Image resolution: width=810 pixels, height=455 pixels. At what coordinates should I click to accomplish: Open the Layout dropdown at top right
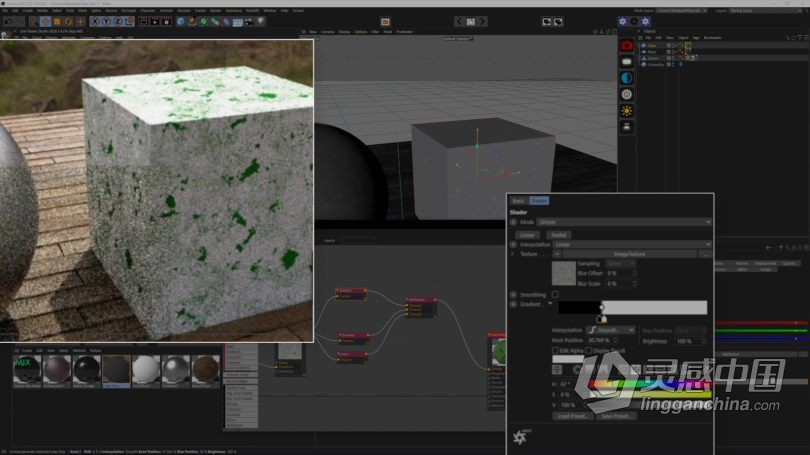tap(767, 10)
